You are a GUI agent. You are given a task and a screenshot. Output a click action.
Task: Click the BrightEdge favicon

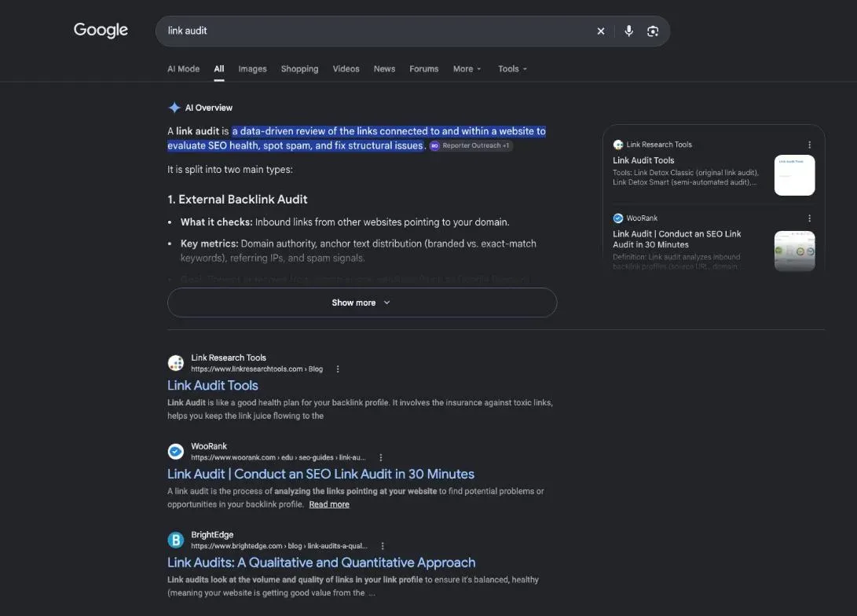point(175,540)
